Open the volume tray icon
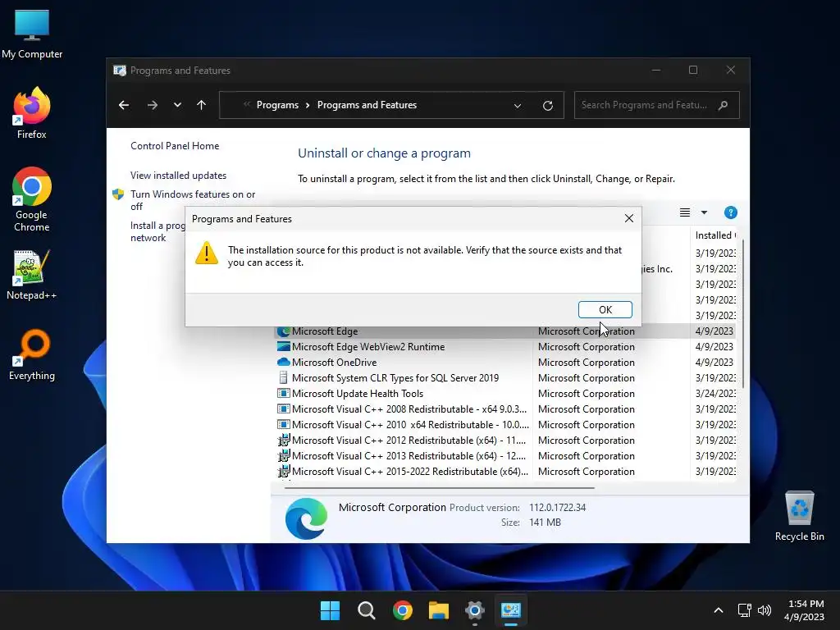The image size is (840, 630). click(x=765, y=610)
